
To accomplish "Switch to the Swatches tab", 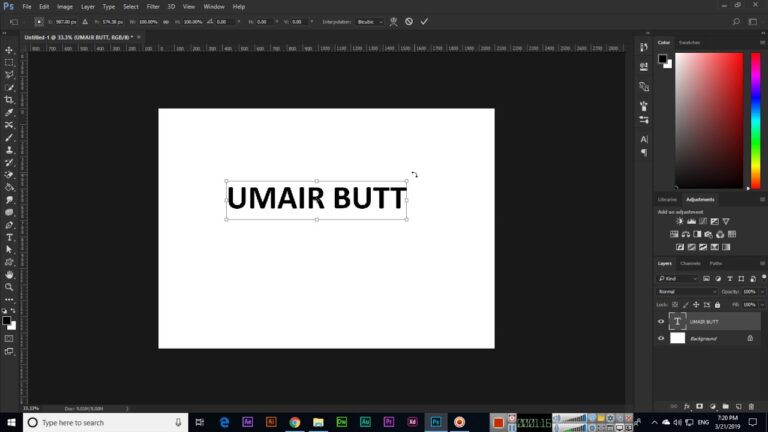I will [689, 42].
